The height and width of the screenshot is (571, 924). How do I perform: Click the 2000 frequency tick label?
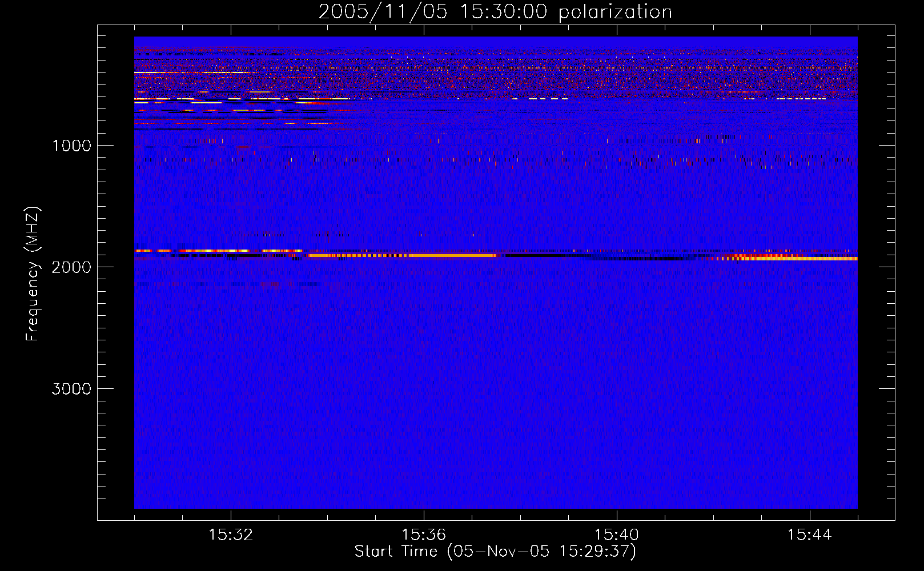(x=71, y=267)
